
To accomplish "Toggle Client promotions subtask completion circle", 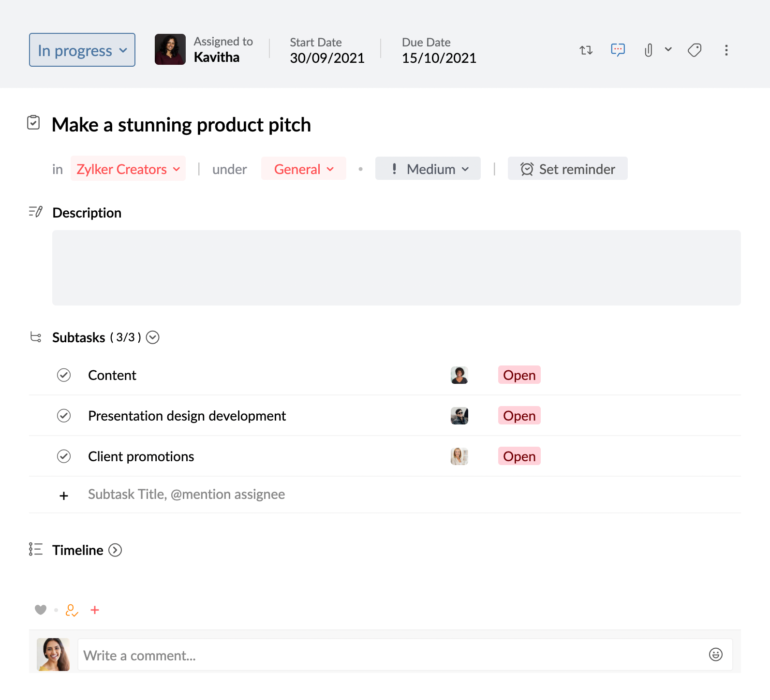I will pyautogui.click(x=64, y=456).
